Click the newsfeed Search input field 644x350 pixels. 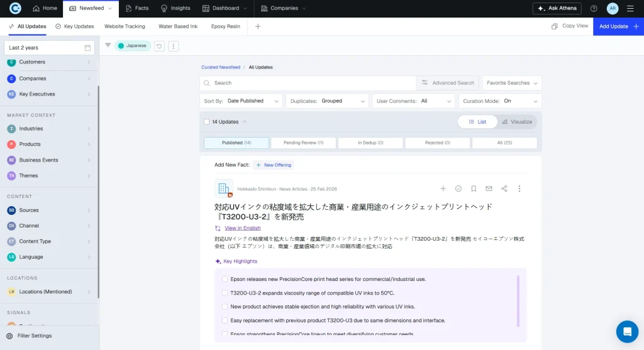tap(308, 83)
